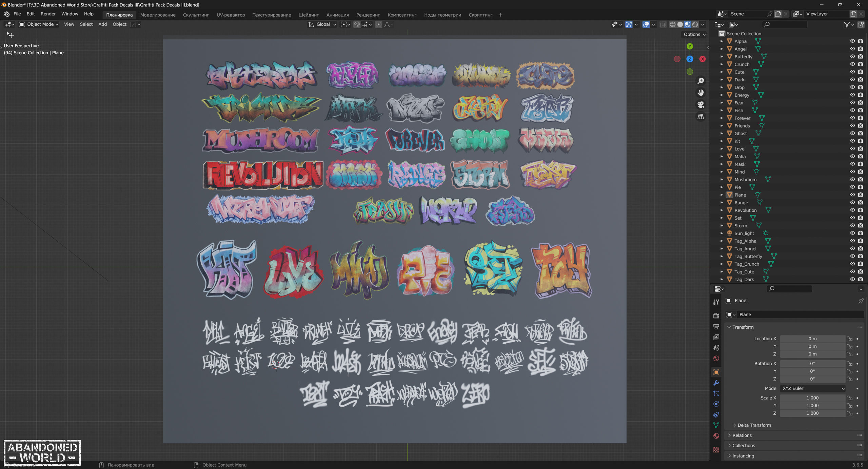Open the Render properties tab icon
868x469 pixels.
coord(716,315)
